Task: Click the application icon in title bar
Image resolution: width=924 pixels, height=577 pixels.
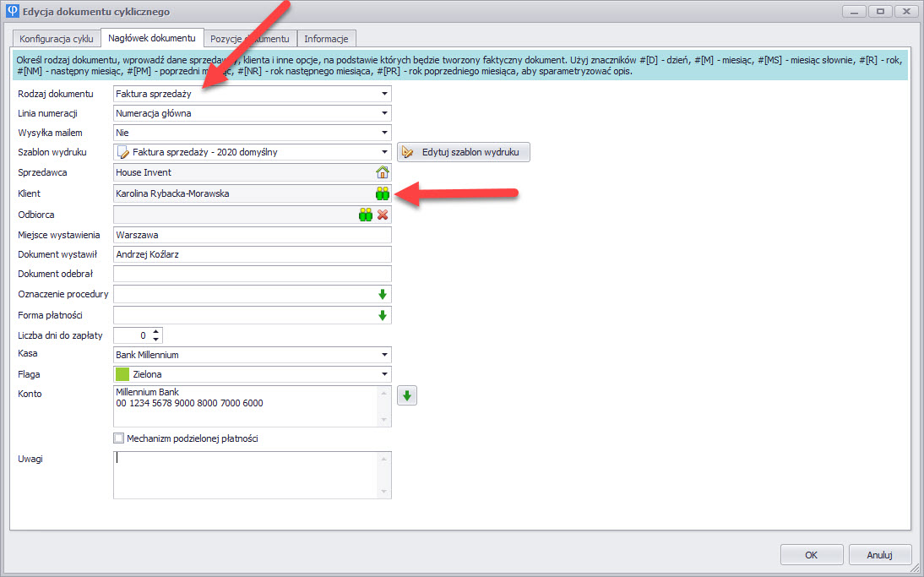Action: (11, 12)
